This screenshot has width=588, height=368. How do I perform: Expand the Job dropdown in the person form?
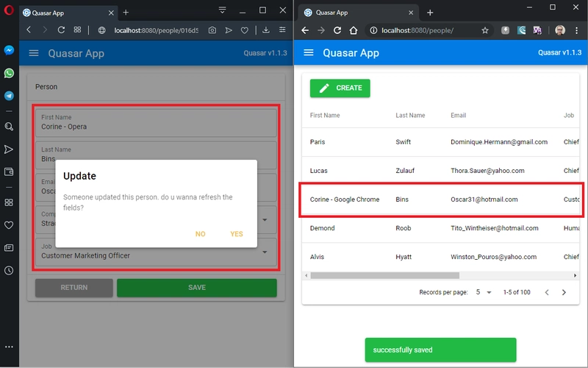265,252
